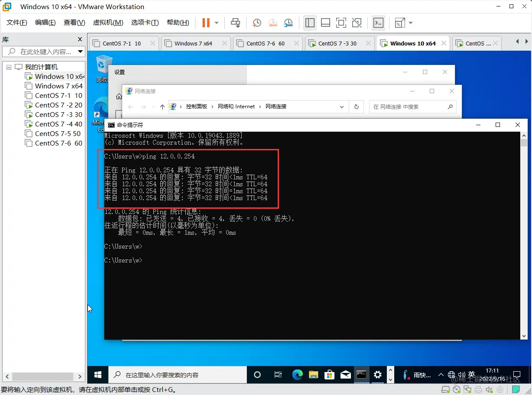Enter full screen mode
Image resolution: width=532 pixels, height=395 pixels.
[x=341, y=23]
